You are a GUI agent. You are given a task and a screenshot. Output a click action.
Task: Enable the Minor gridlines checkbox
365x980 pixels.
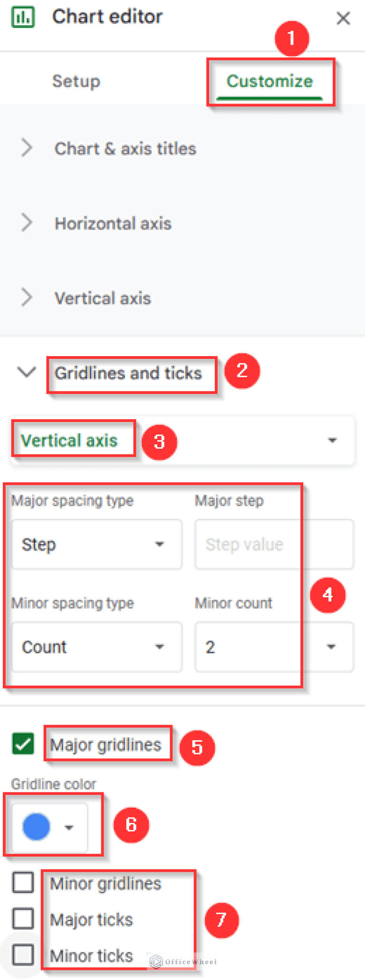point(22,883)
